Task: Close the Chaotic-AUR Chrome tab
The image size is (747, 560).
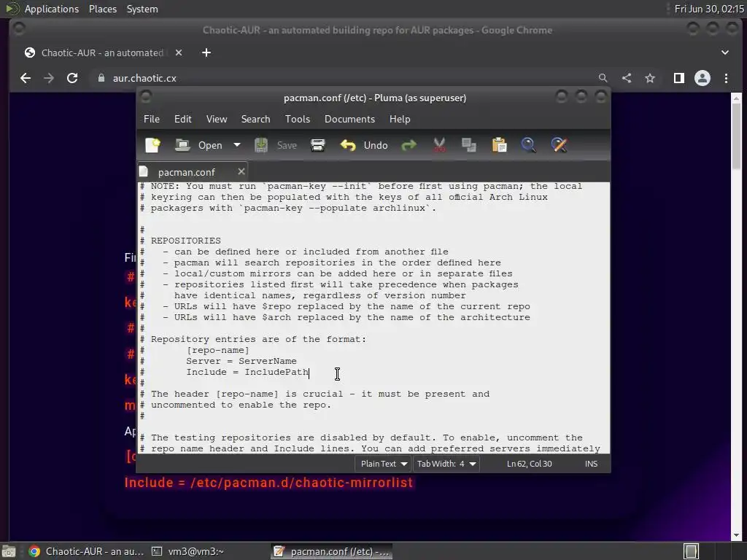Action: [179, 52]
